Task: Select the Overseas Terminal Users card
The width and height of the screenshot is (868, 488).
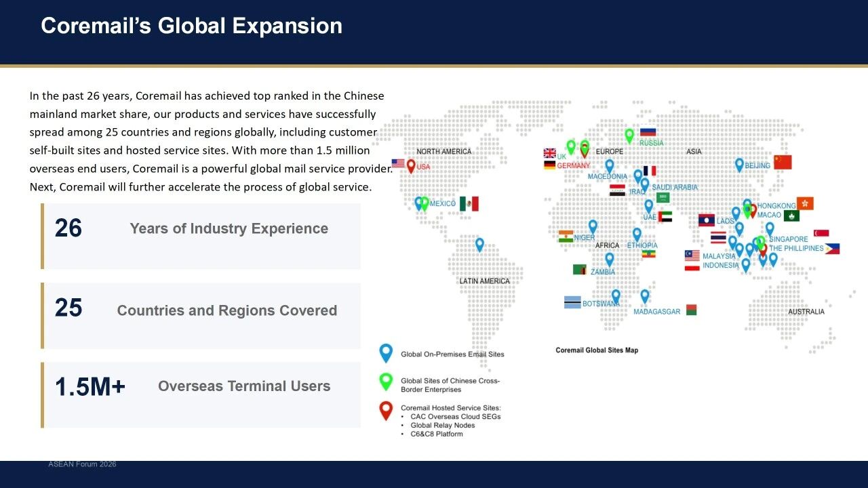Action: pyautogui.click(x=201, y=394)
